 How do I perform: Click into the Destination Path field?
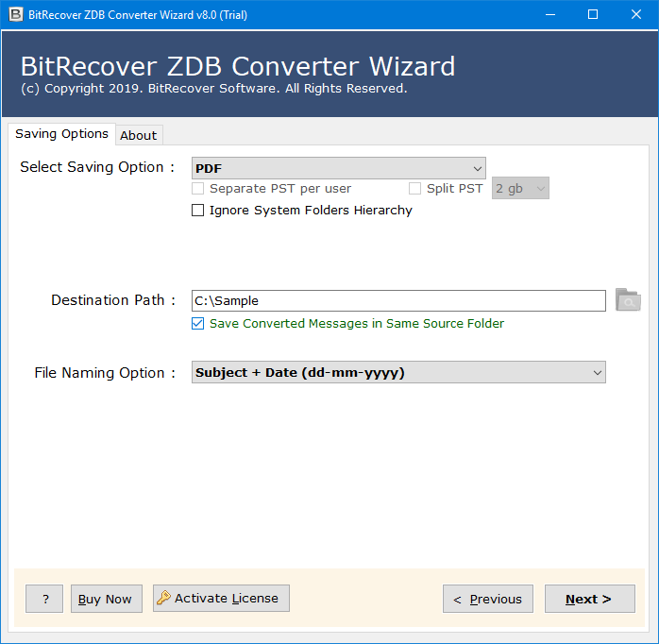(x=398, y=300)
